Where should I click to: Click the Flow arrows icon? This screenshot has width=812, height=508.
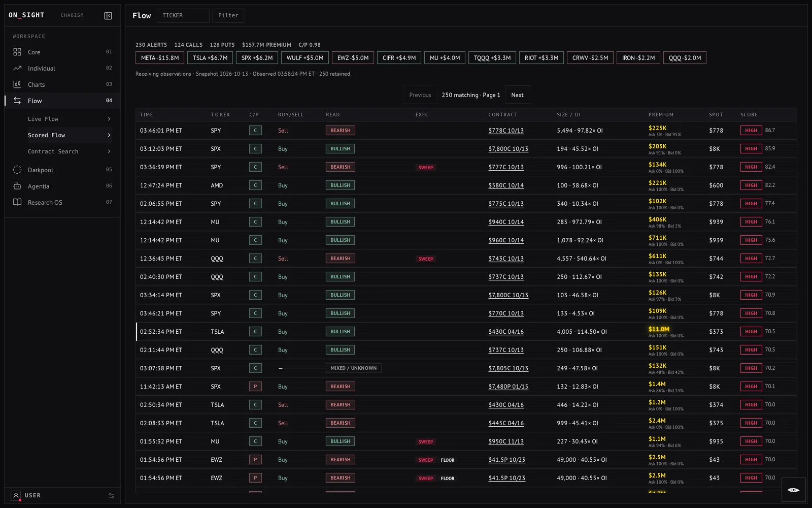(17, 101)
